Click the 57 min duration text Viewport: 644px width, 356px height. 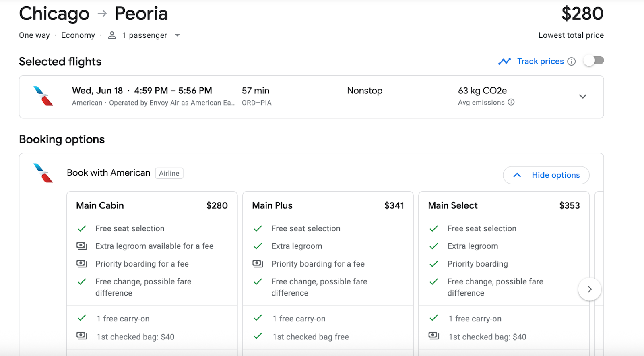pyautogui.click(x=256, y=91)
